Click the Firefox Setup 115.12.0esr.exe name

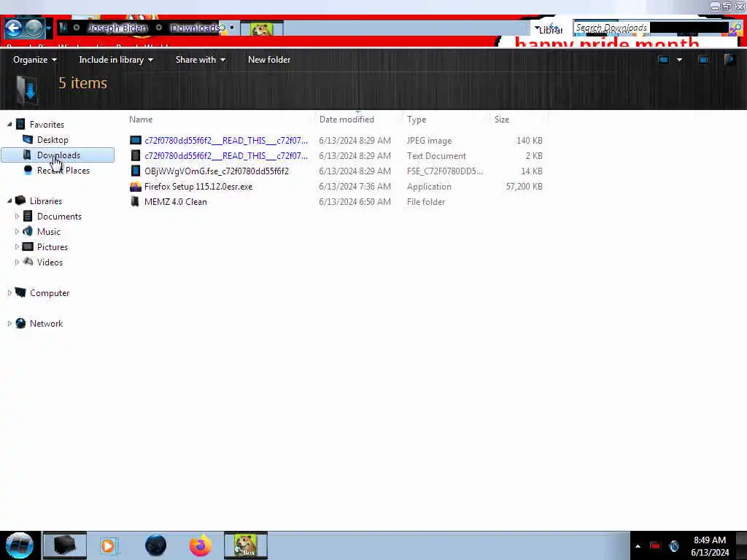[198, 186]
